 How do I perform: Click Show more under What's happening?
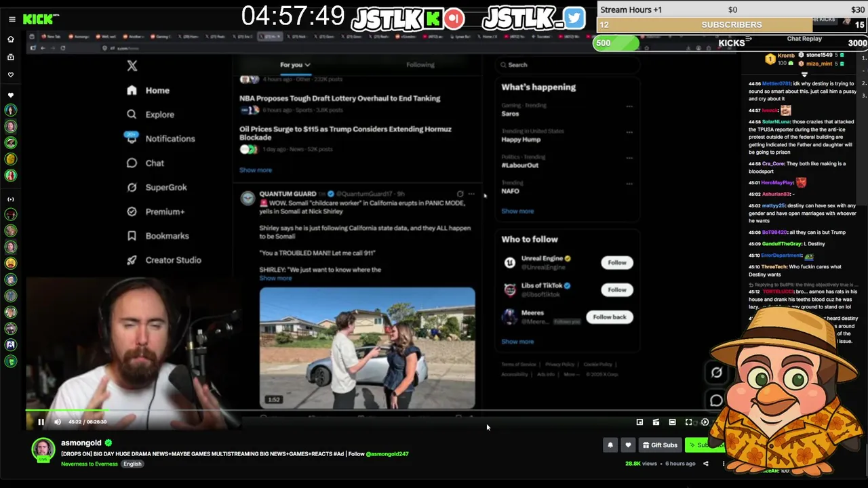(x=517, y=211)
